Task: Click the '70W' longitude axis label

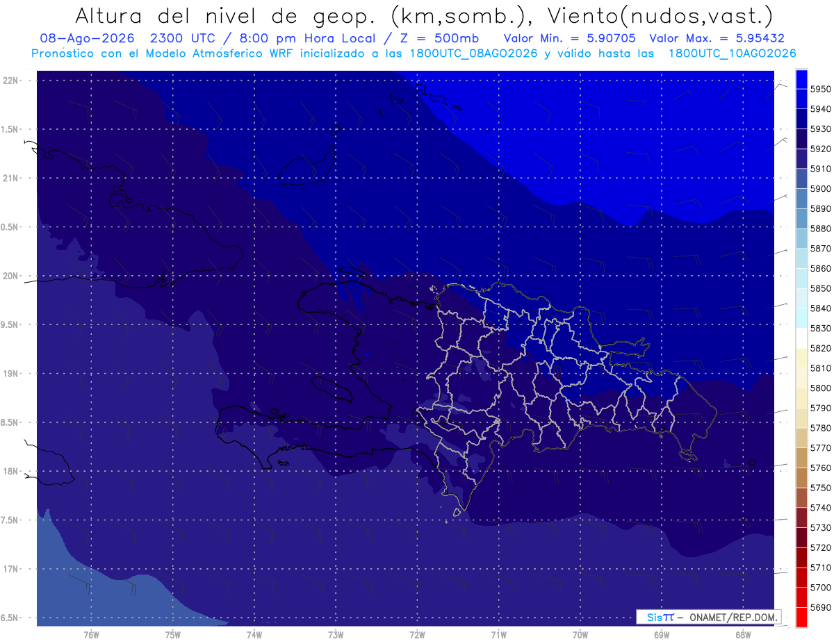Action: coord(580,634)
